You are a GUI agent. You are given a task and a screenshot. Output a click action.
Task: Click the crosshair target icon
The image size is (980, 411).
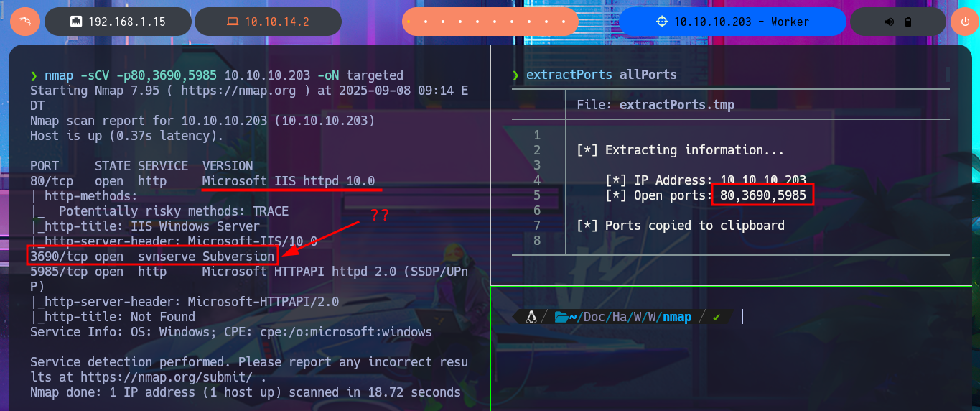[662, 22]
